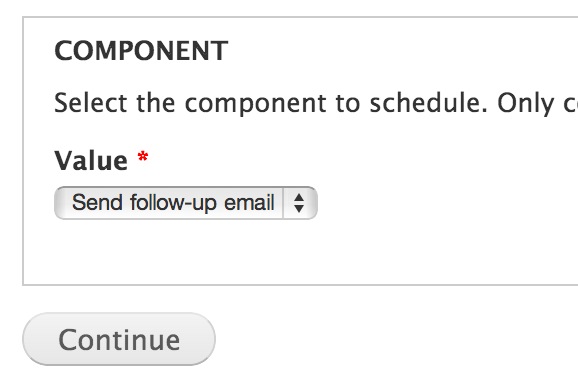
Task: Click the word 'email' in the selected option
Action: (249, 202)
